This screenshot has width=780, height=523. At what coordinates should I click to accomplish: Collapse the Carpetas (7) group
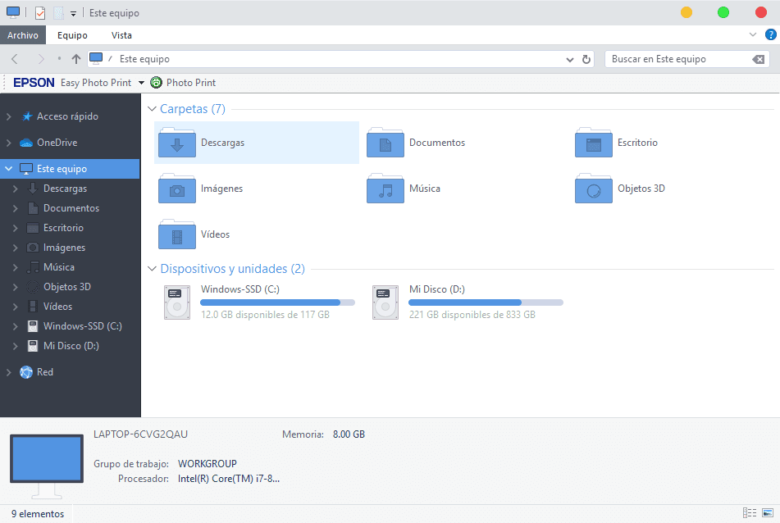click(152, 108)
